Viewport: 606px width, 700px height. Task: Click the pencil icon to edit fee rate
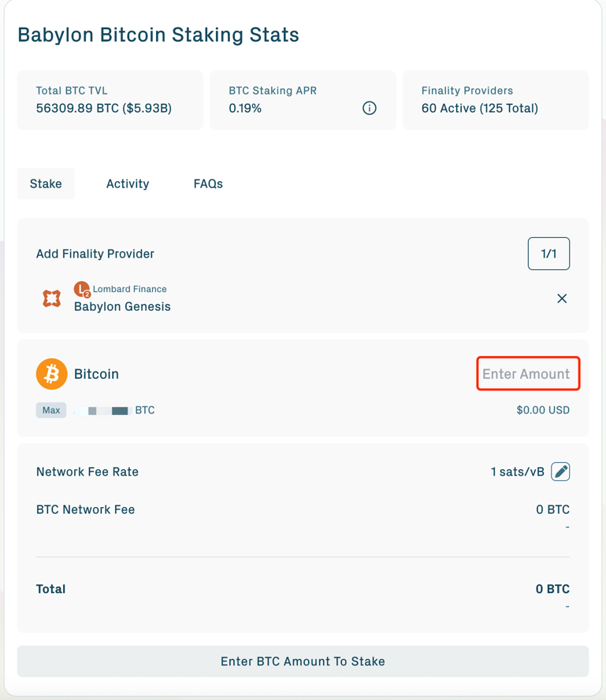tap(560, 471)
